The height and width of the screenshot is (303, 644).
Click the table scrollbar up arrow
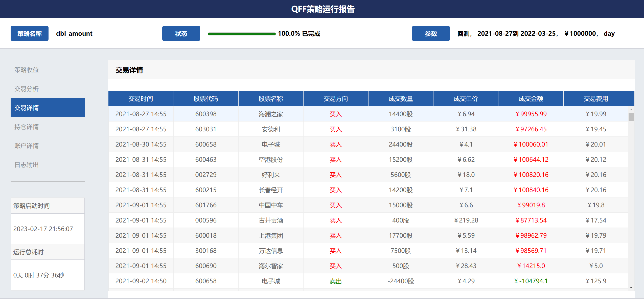(631, 110)
